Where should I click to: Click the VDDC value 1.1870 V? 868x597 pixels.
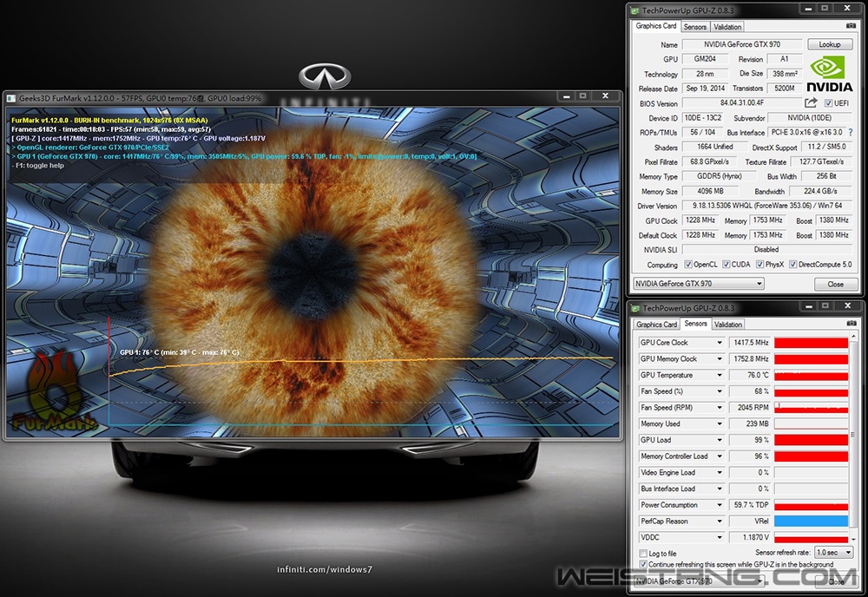[750, 537]
